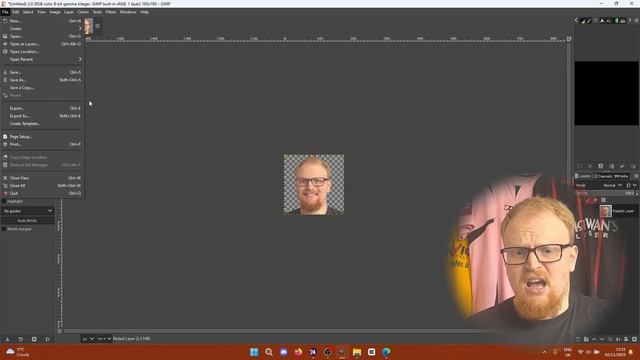The height and width of the screenshot is (360, 640).
Task: Click Export... in the File menu
Action: [x=42, y=109]
